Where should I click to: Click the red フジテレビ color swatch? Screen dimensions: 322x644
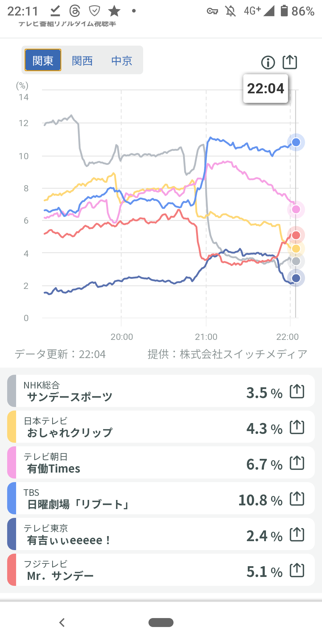tap(12, 570)
